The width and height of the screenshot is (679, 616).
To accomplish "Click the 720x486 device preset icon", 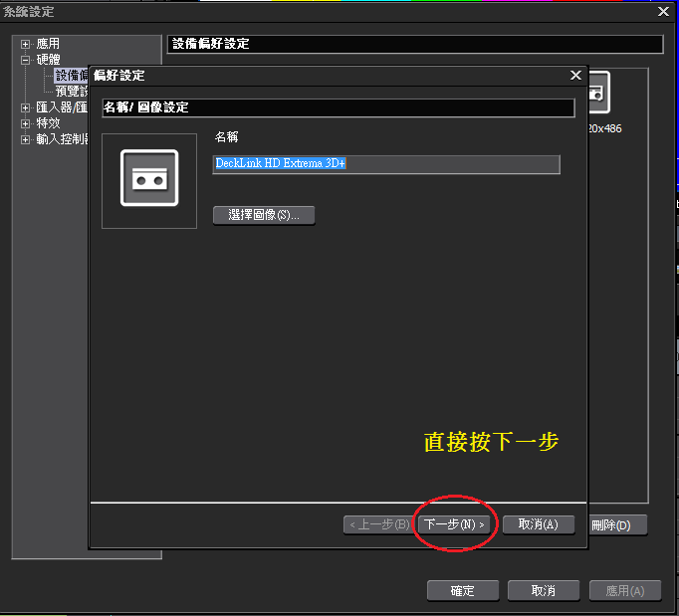I will click(597, 94).
